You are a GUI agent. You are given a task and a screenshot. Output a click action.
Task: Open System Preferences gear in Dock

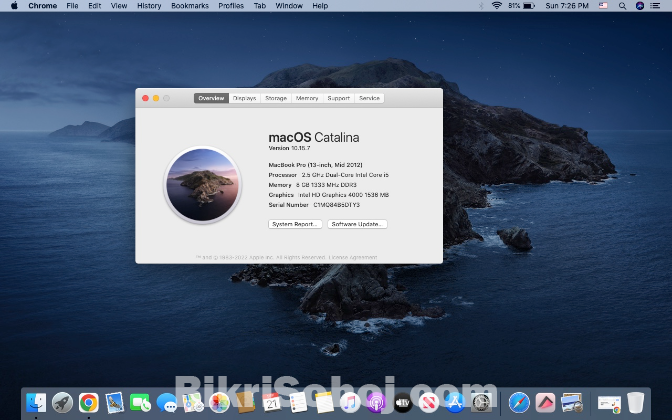481,403
